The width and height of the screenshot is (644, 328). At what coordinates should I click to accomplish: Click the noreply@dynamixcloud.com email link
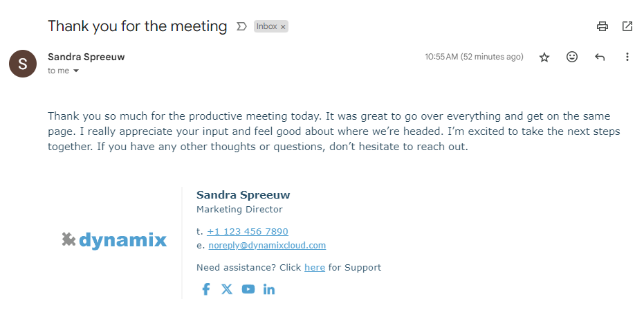pos(267,246)
